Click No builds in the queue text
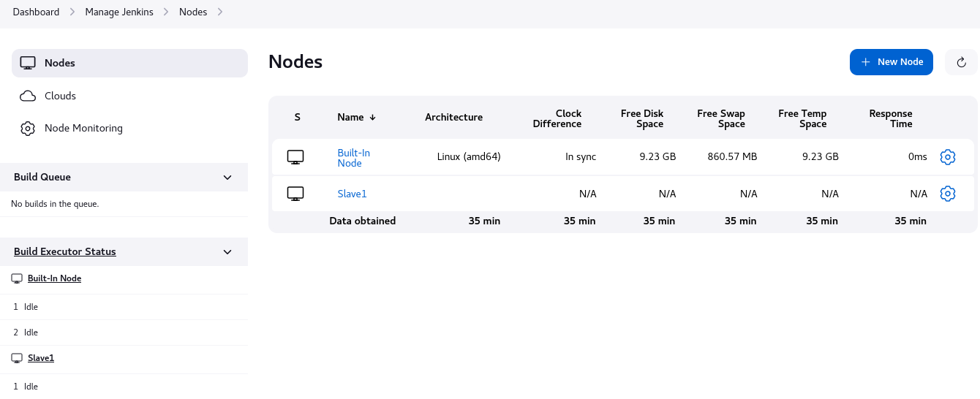The width and height of the screenshot is (980, 399). point(55,204)
